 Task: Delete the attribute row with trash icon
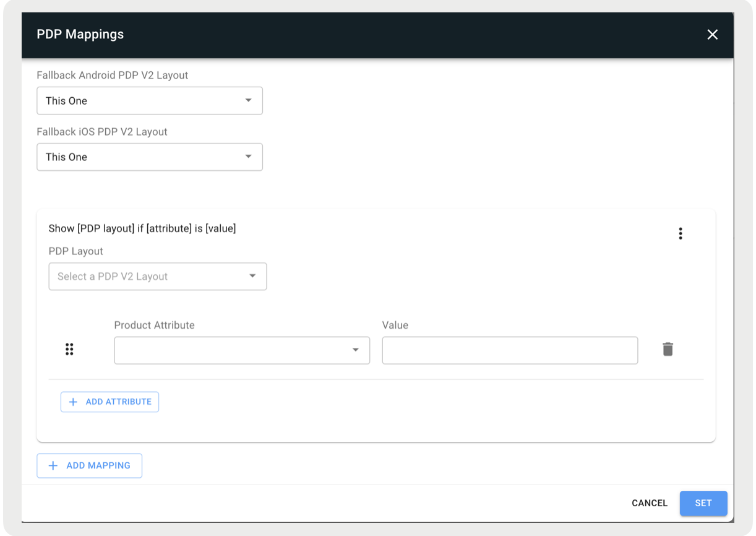[668, 349]
